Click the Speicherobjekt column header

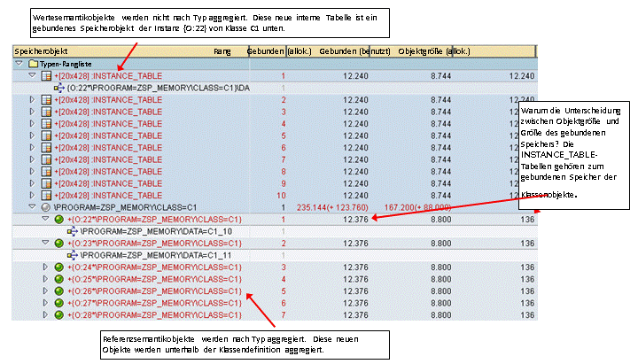click(41, 51)
